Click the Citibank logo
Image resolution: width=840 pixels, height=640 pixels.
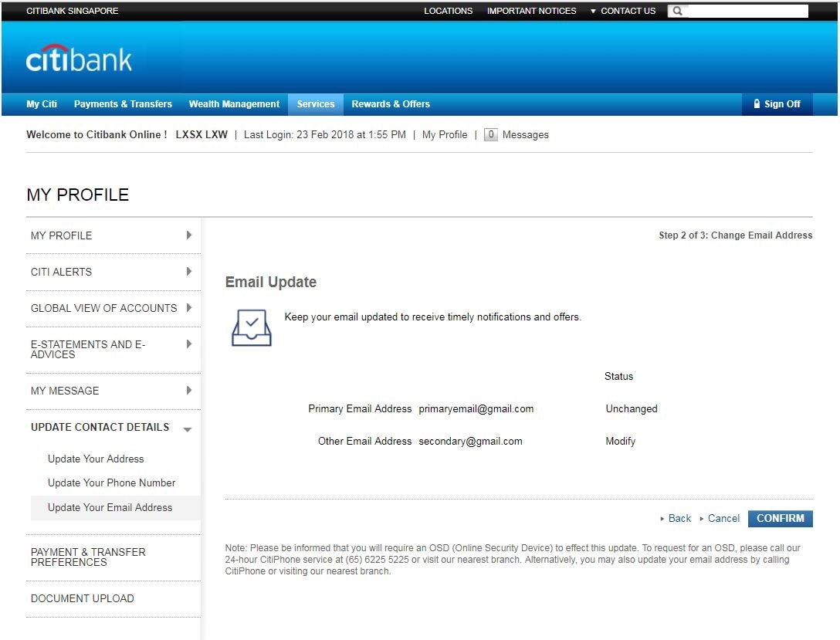pyautogui.click(x=79, y=59)
